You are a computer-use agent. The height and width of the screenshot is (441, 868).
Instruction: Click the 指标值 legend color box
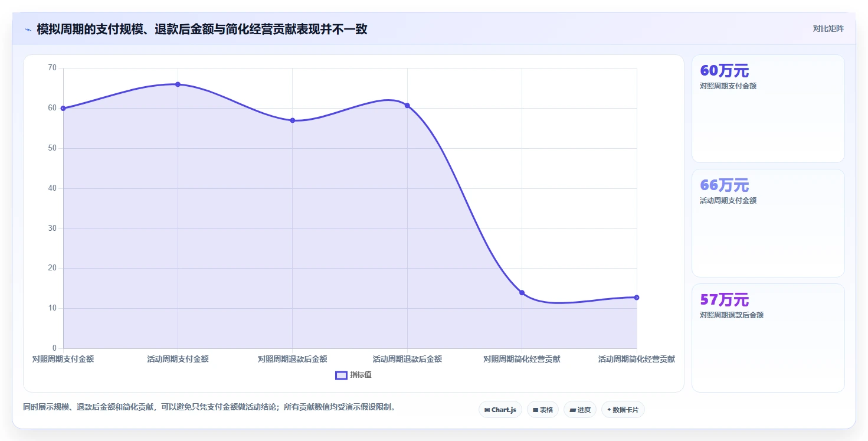coord(341,375)
